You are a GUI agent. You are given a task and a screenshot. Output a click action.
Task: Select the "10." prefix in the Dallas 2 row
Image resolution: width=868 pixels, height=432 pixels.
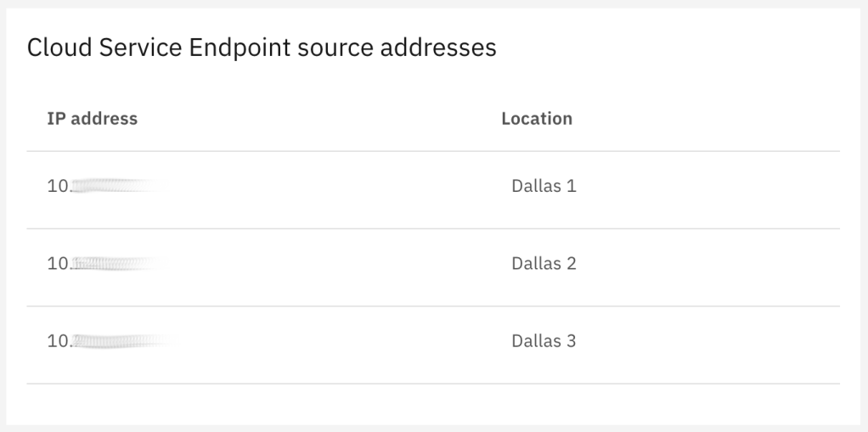[x=59, y=264]
